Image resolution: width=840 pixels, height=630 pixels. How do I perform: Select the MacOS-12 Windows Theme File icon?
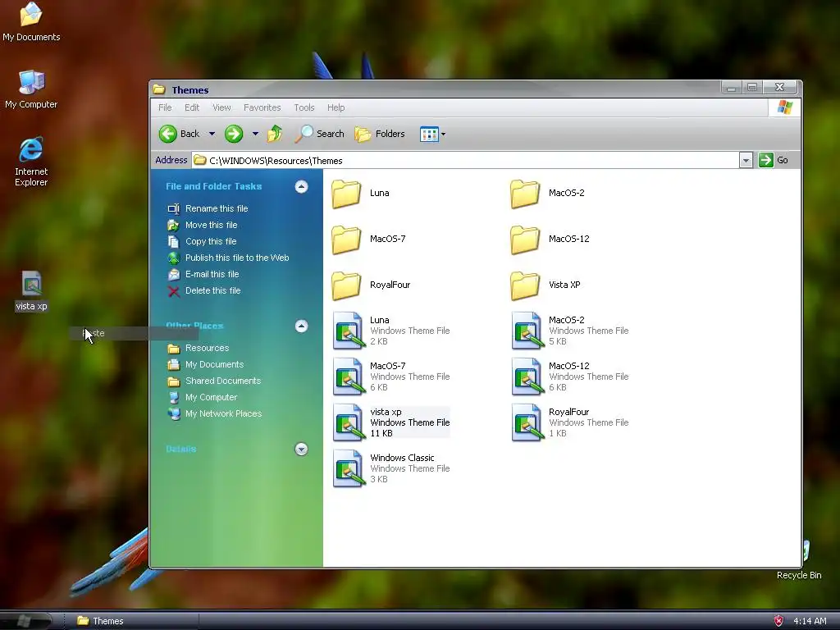click(527, 377)
